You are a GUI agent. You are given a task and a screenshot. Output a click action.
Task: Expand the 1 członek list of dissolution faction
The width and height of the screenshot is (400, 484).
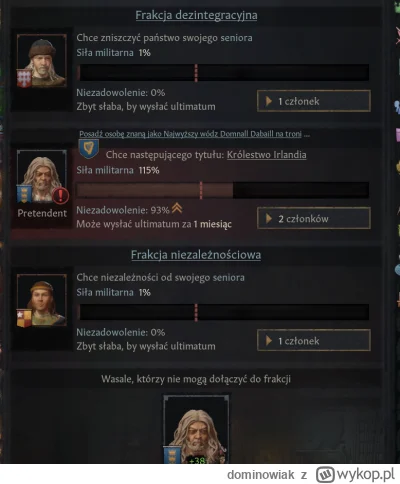314,101
